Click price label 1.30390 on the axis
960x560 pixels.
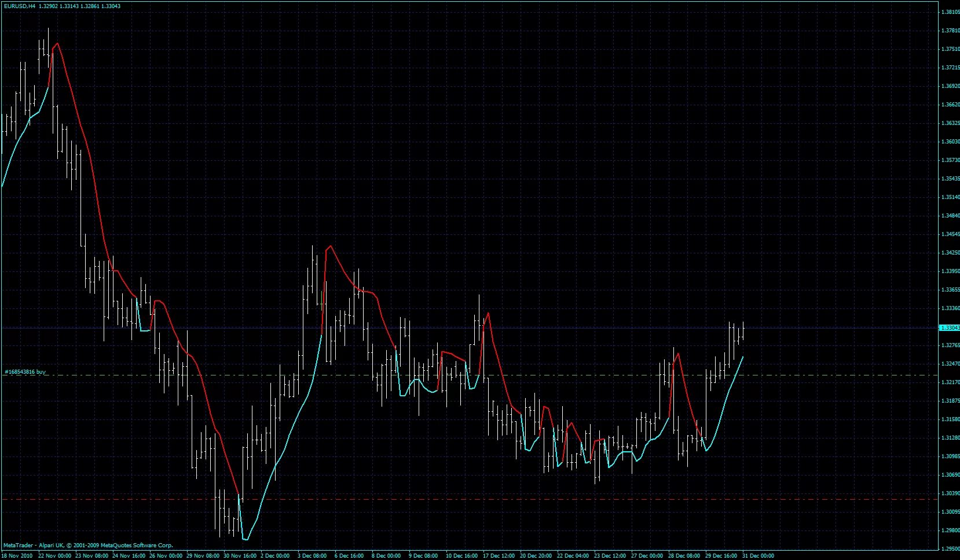tap(950, 493)
